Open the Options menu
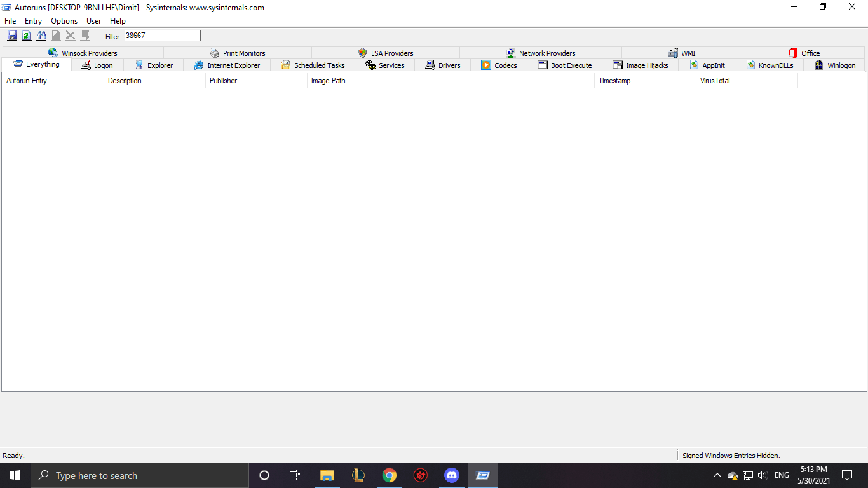Screen dimensions: 868x488 pyautogui.click(x=64, y=21)
